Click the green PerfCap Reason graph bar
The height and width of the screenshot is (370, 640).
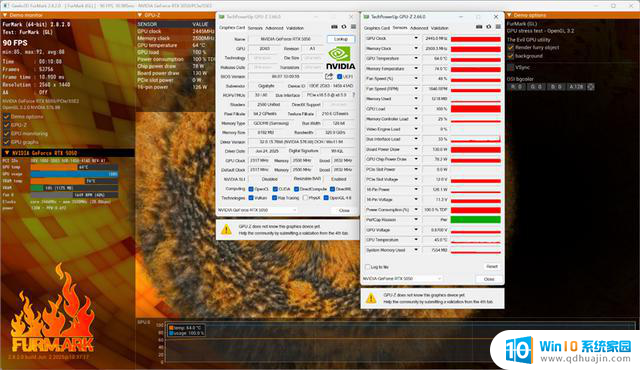(x=476, y=219)
